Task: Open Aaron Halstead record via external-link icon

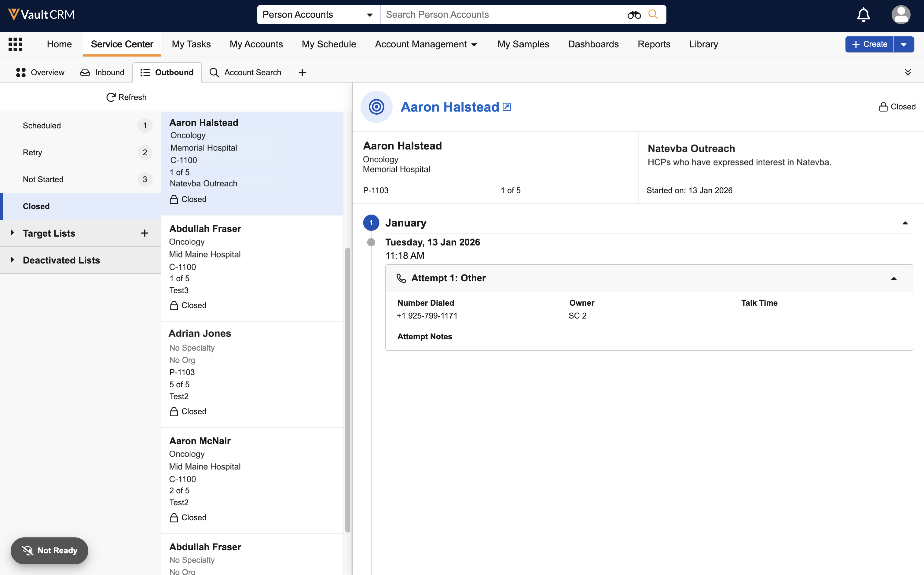Action: tap(507, 107)
